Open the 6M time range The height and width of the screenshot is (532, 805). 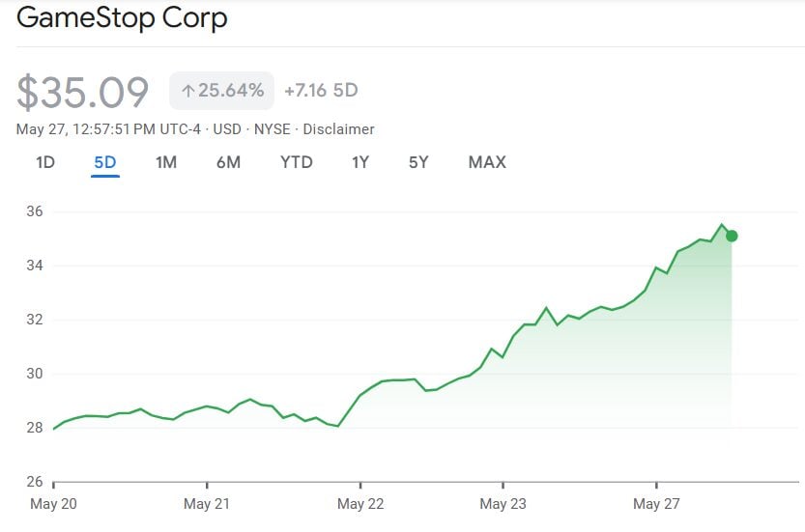228,162
